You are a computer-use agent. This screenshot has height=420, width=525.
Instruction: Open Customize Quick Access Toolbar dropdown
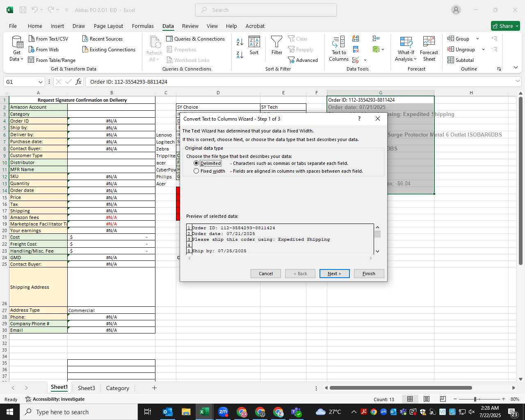click(x=66, y=10)
